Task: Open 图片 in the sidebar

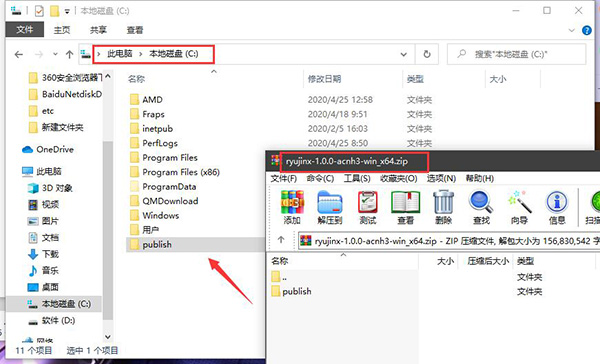Action: point(43,221)
